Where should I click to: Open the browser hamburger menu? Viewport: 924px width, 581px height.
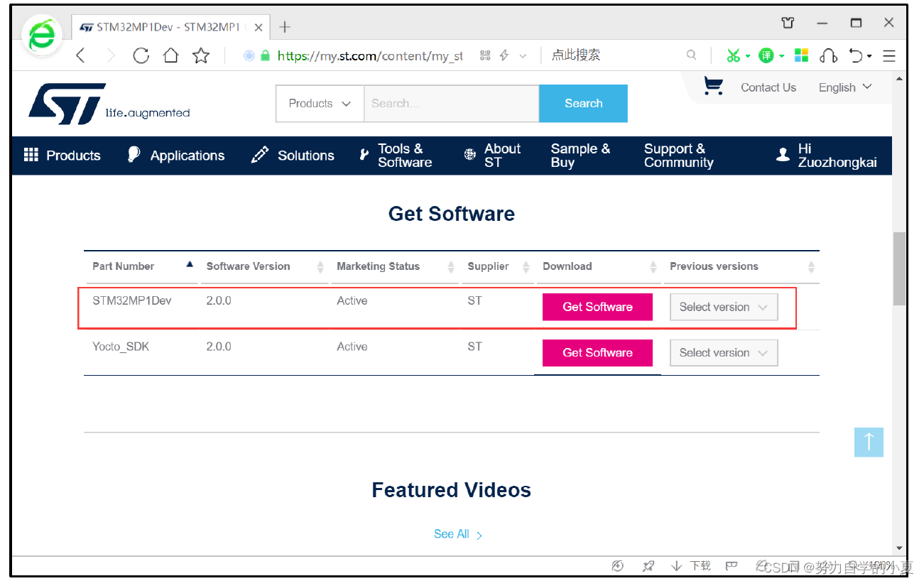click(x=889, y=55)
